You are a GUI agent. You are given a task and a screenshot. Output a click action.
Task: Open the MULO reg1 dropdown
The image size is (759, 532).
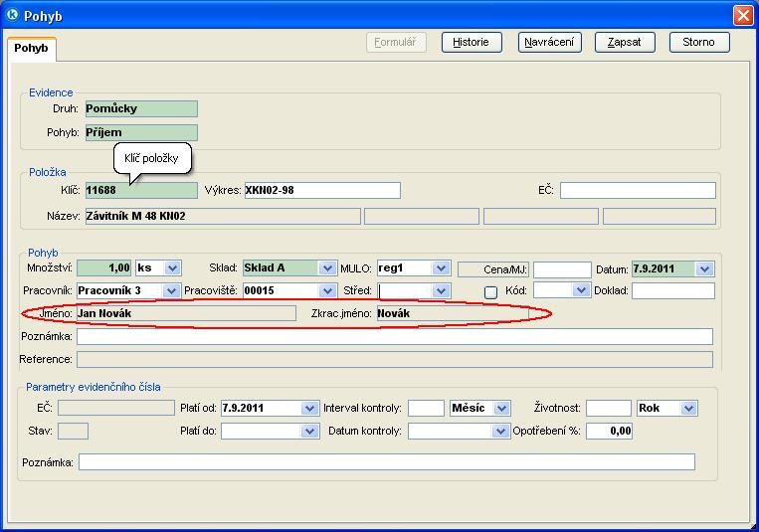coord(441,267)
